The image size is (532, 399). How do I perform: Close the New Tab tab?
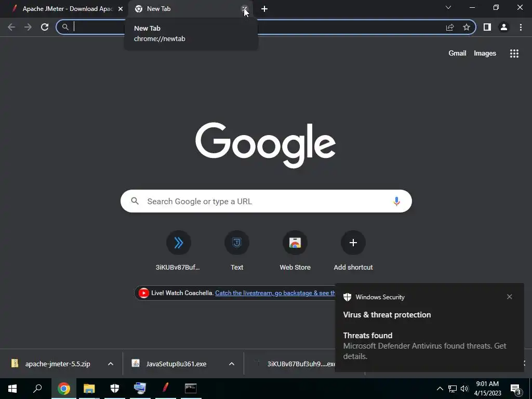pyautogui.click(x=244, y=9)
